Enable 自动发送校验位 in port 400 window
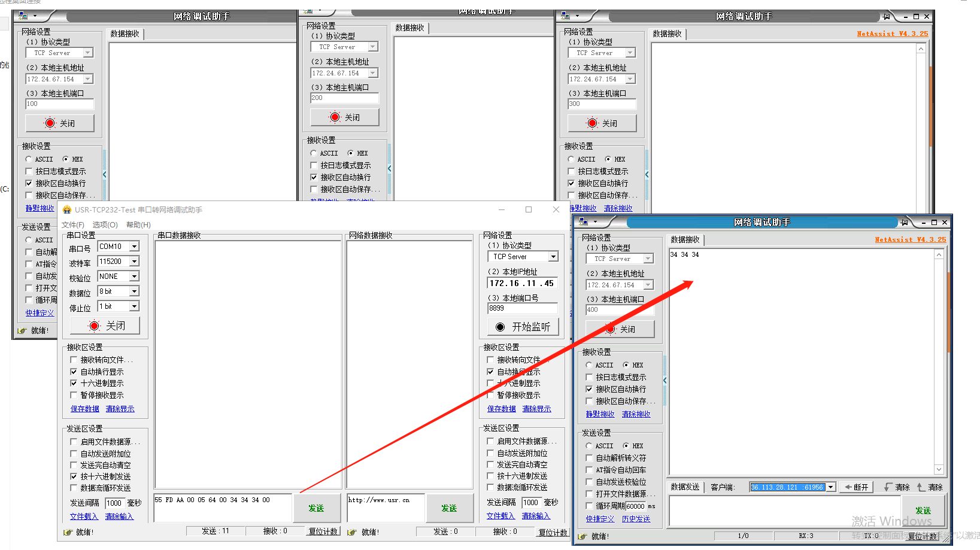This screenshot has width=980, height=550. coord(589,482)
